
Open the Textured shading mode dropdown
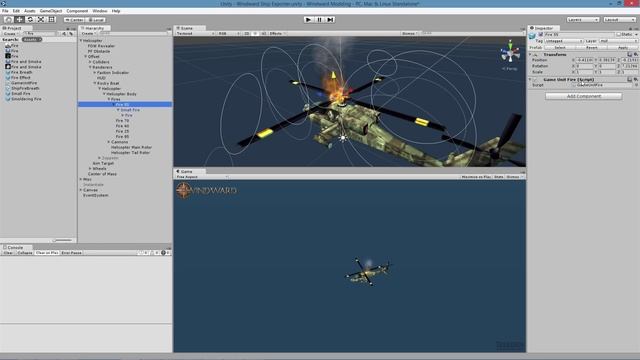(x=195, y=33)
